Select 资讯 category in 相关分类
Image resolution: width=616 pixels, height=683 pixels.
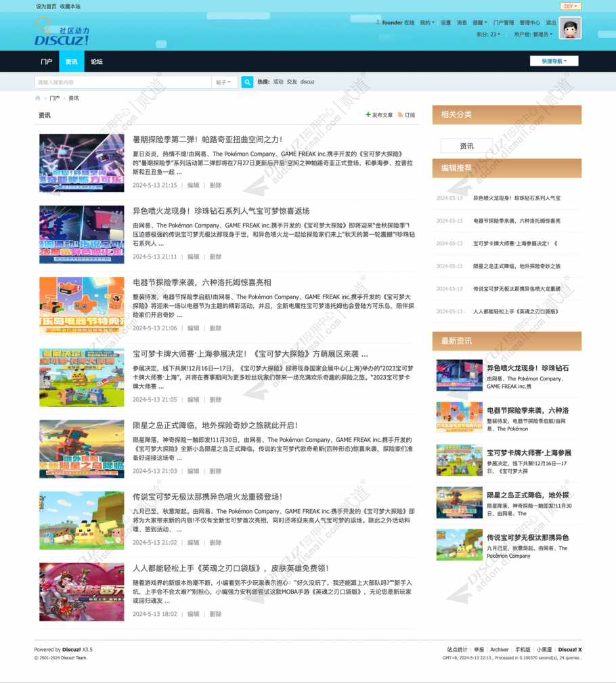(x=466, y=146)
